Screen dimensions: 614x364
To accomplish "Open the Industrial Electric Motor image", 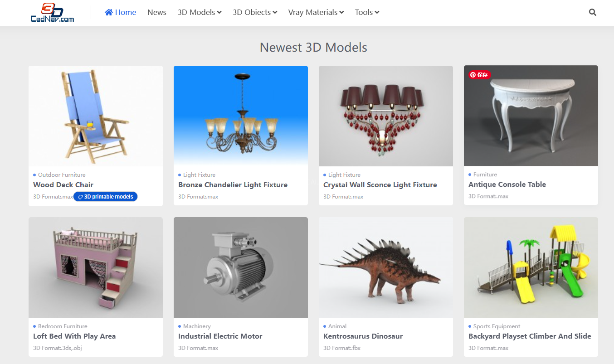I will [x=241, y=267].
